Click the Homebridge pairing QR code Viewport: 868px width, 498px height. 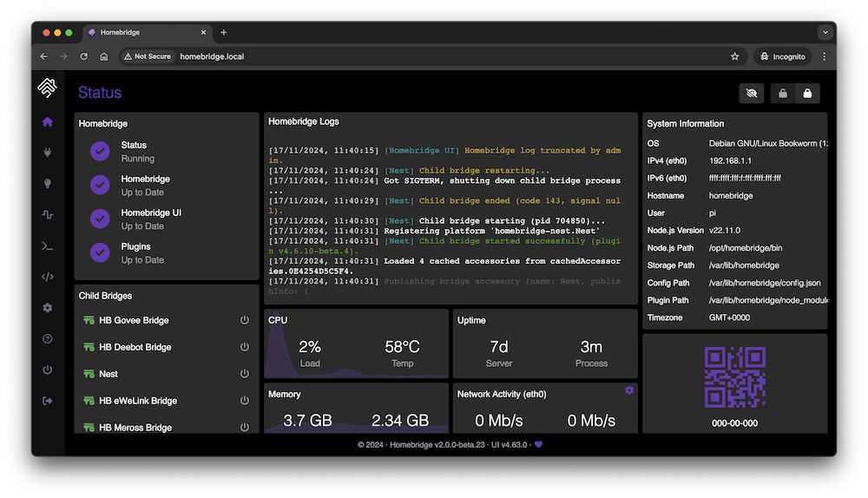(x=734, y=377)
